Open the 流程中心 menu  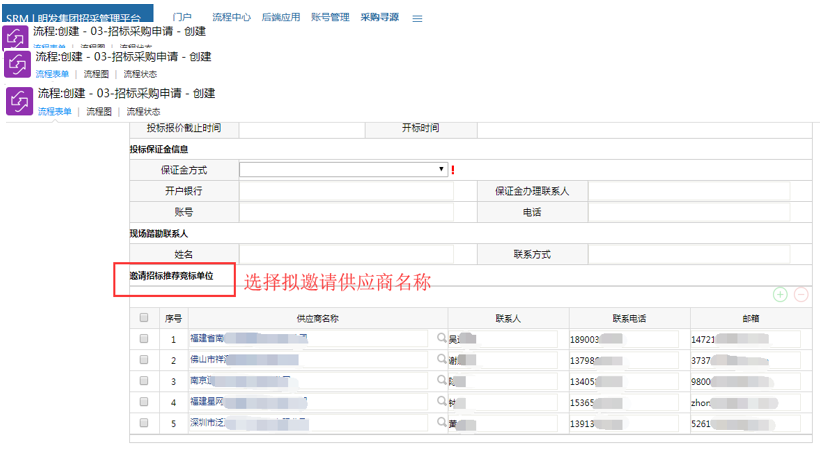point(232,18)
